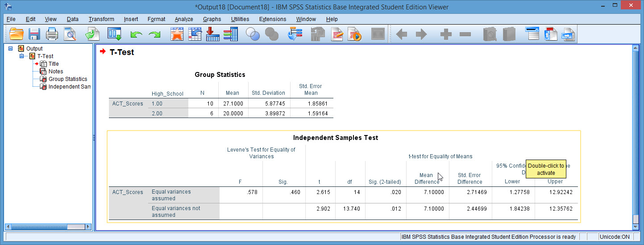644x245 pixels.
Task: Open the Utilities menu
Action: 240,19
